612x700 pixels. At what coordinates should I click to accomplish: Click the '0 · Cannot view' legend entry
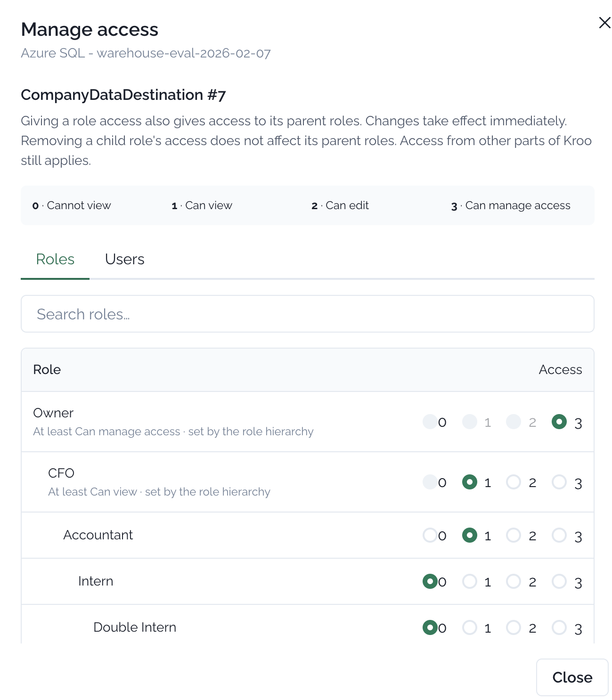tap(72, 205)
